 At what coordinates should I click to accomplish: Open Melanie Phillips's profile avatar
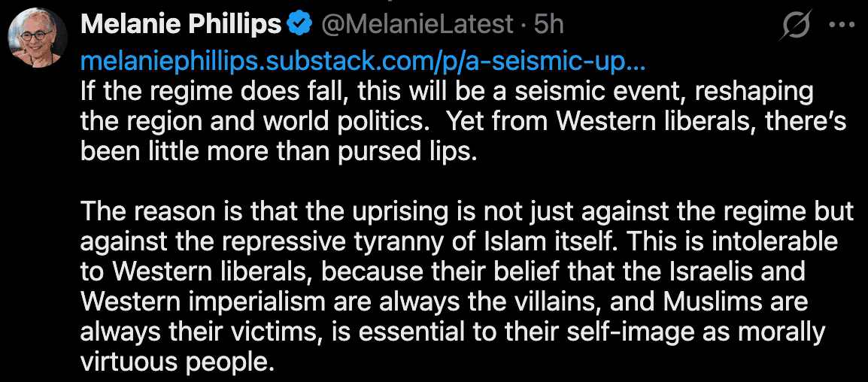tap(37, 38)
